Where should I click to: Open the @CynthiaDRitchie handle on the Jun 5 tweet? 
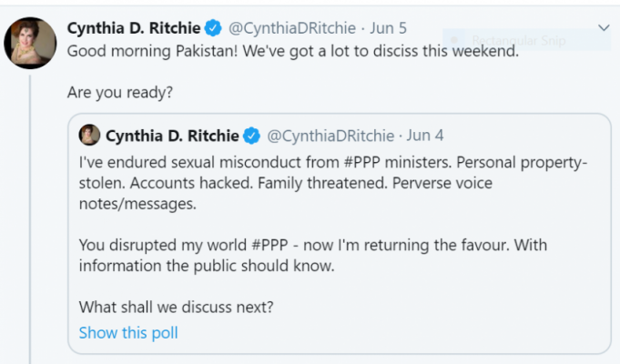(292, 28)
